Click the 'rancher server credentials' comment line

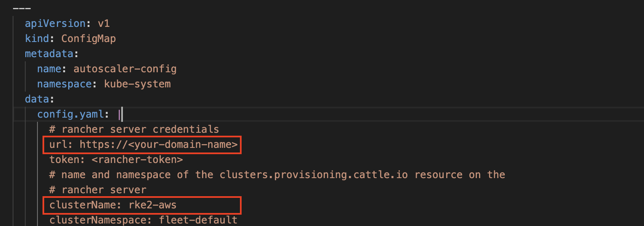click(134, 129)
